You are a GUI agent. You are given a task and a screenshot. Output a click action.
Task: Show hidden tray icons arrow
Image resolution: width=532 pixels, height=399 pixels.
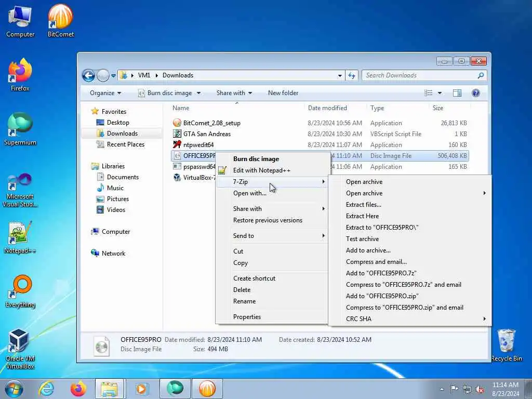442,389
